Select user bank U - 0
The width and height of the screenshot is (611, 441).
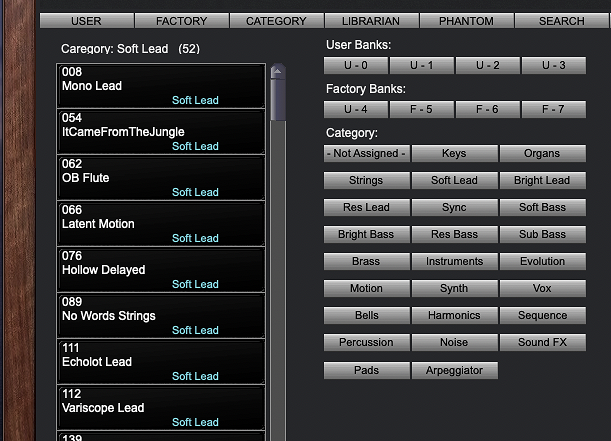point(355,66)
